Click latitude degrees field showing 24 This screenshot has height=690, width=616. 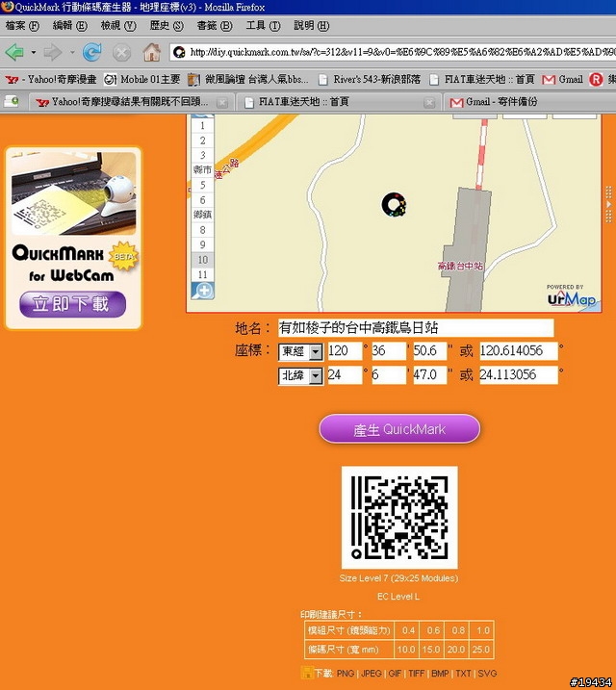[x=345, y=375]
